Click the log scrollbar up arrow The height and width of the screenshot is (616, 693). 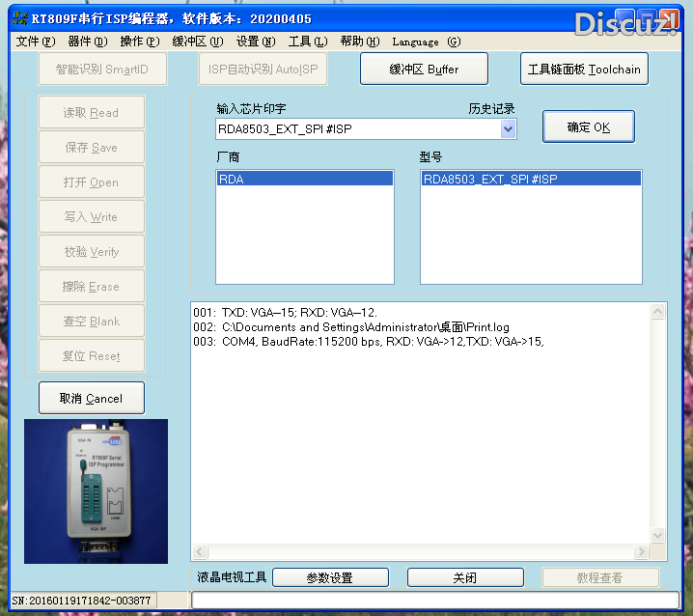click(x=657, y=312)
